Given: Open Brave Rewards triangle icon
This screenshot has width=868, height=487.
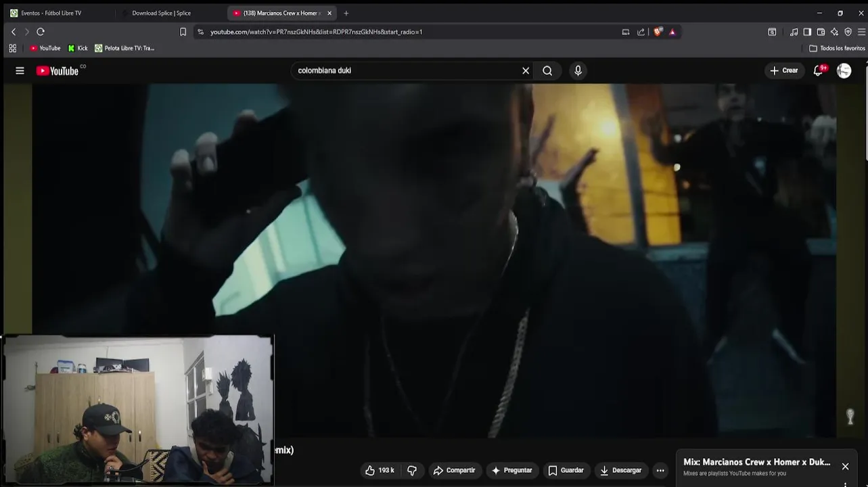Looking at the screenshot, I should (x=672, y=32).
